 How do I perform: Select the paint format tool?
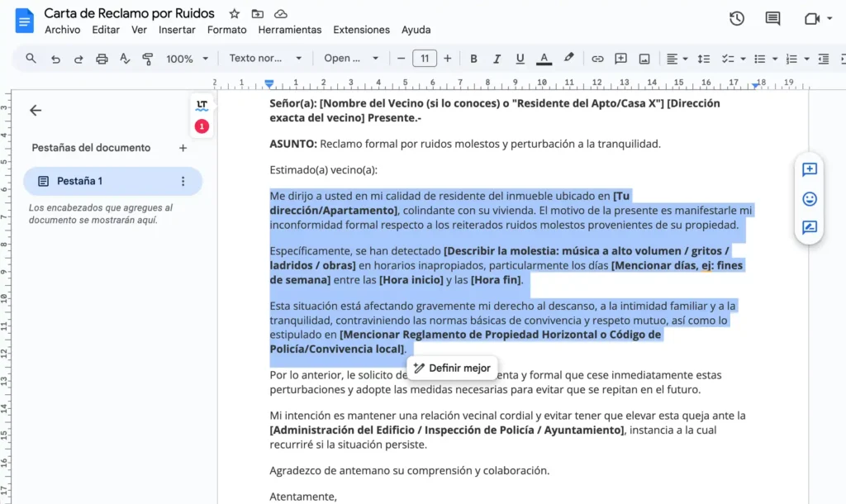pos(148,59)
